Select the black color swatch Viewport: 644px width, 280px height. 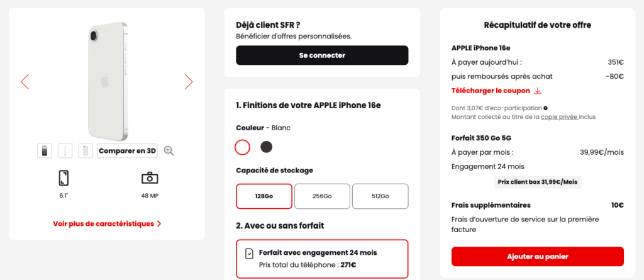pos(267,147)
